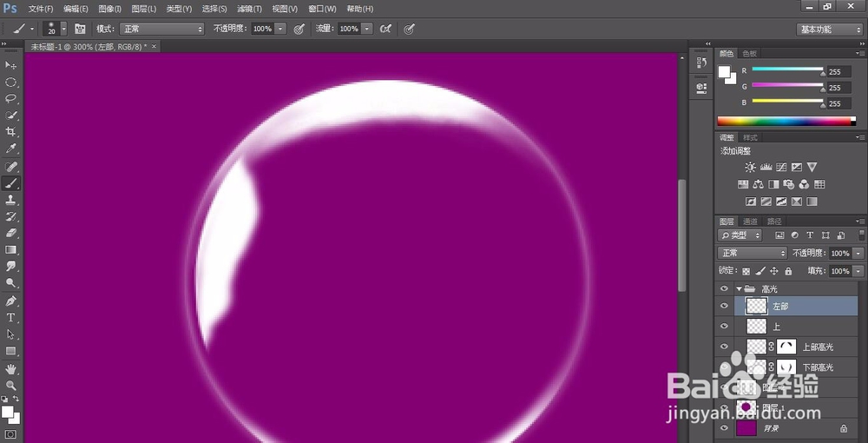Select the Brush tool in the toolbox
Viewport: 868px width, 443px height.
(10, 183)
